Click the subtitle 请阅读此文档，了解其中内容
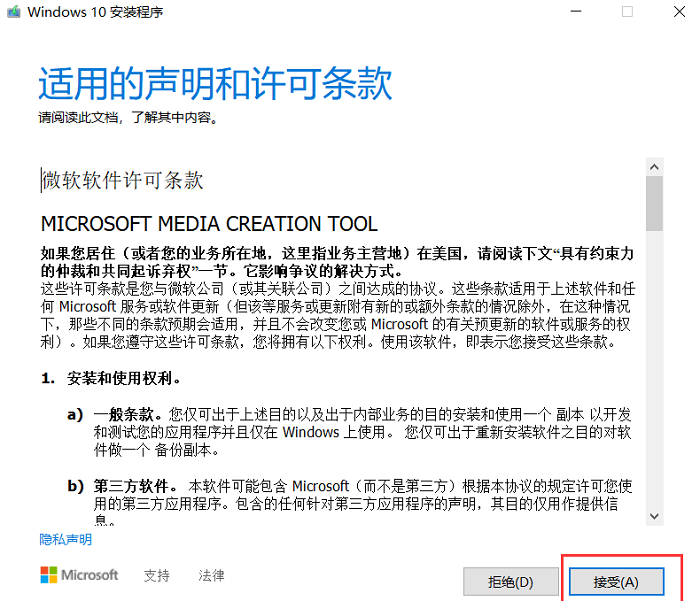This screenshot has width=700, height=601. (x=128, y=117)
